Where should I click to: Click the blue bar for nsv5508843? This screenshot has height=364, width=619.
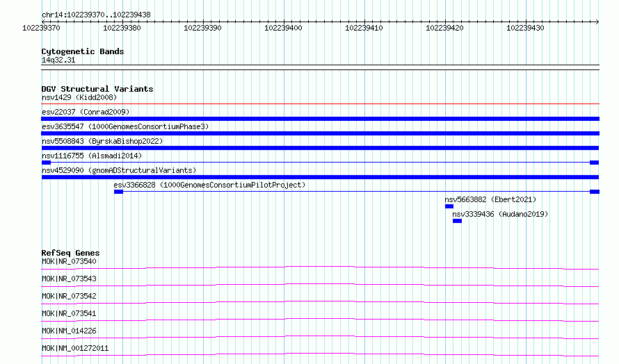(320, 148)
